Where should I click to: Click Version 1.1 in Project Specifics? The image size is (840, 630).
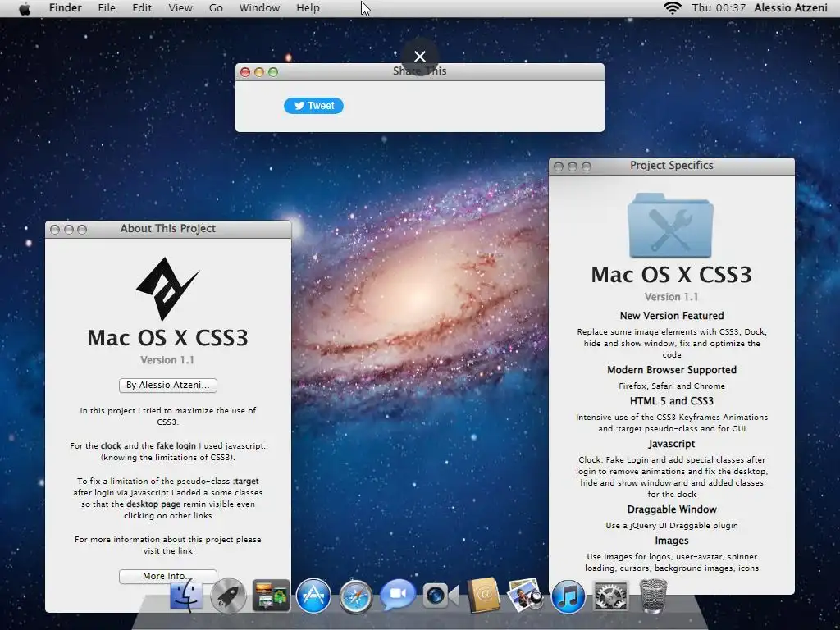pyautogui.click(x=671, y=297)
